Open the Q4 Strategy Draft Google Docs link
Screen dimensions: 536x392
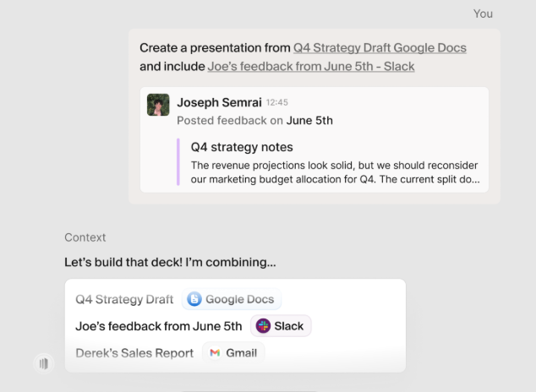[x=380, y=48]
